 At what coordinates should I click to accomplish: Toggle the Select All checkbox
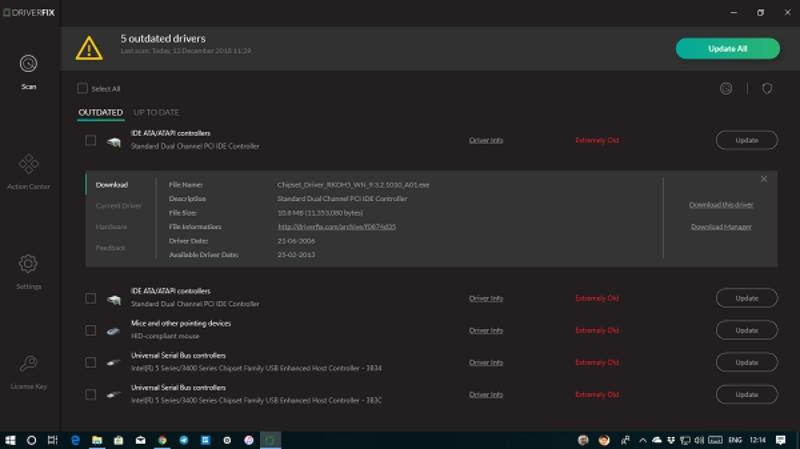click(x=82, y=89)
